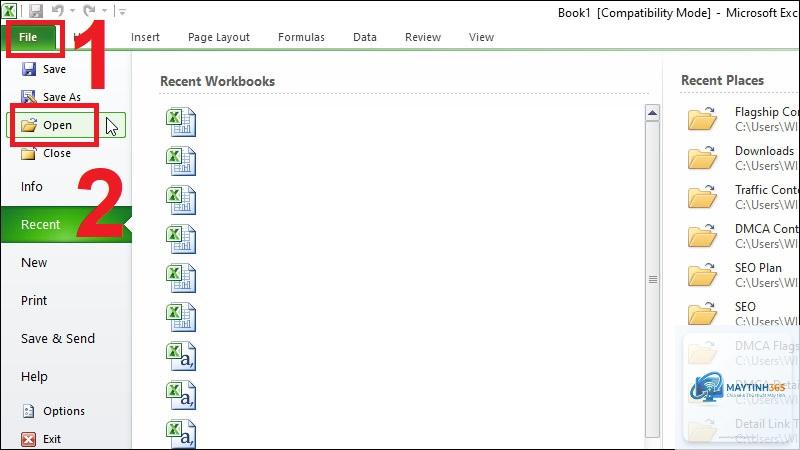This screenshot has width=800, height=450.
Task: Click Exit to quit Excel
Action: 41,439
